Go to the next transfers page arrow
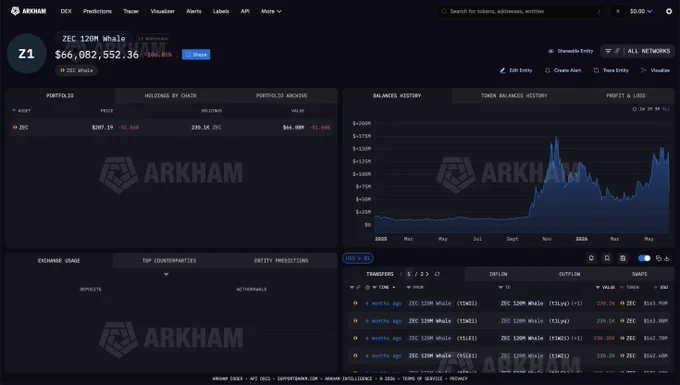This screenshot has width=680, height=385. click(x=427, y=274)
